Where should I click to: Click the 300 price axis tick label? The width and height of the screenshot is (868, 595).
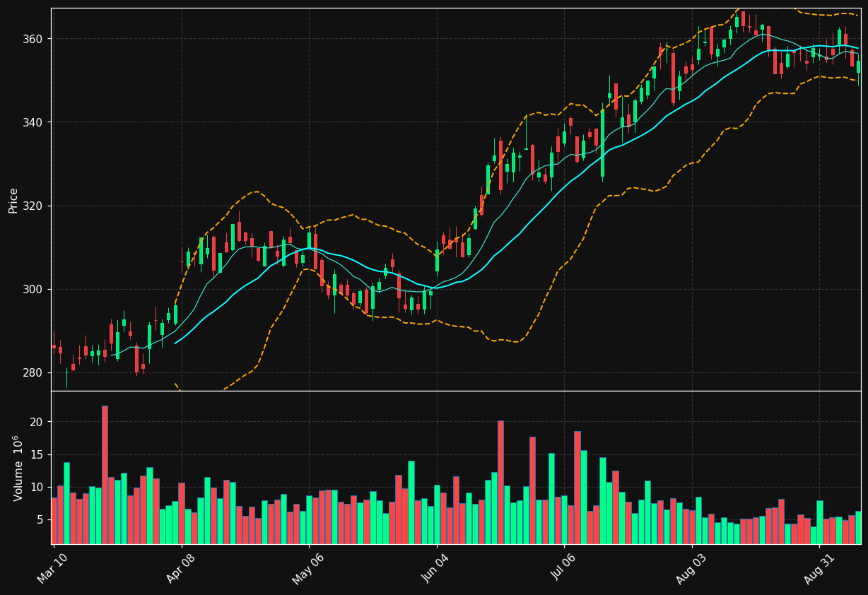(33, 289)
